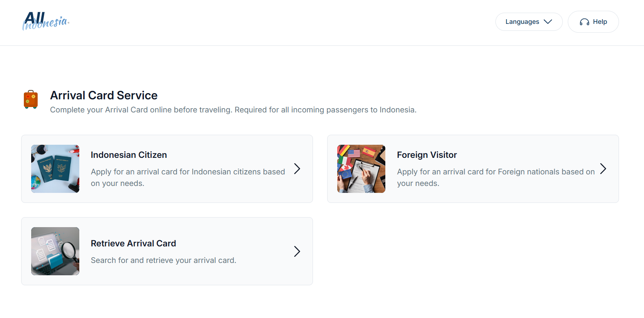
Task: Open the Help menu
Action: coord(593,22)
